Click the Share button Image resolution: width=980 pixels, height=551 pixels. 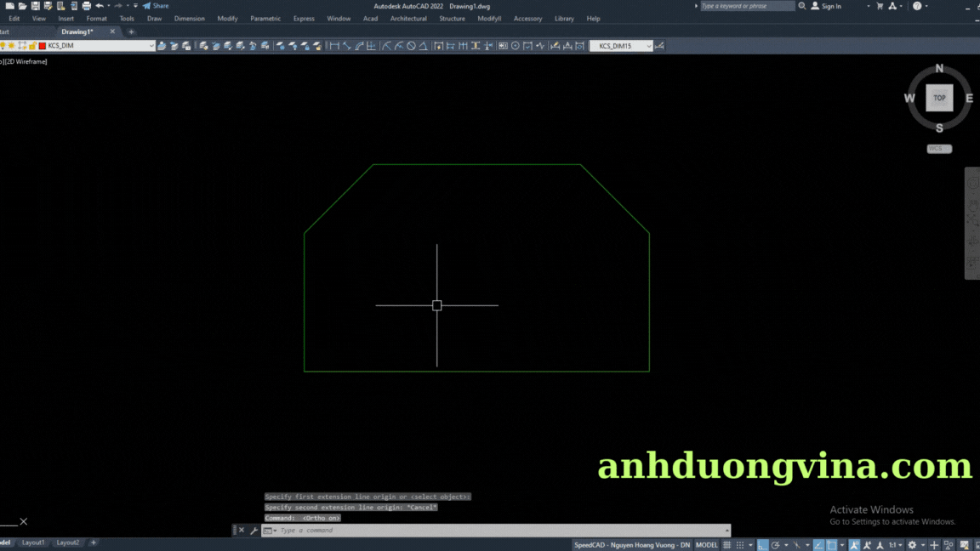156,6
